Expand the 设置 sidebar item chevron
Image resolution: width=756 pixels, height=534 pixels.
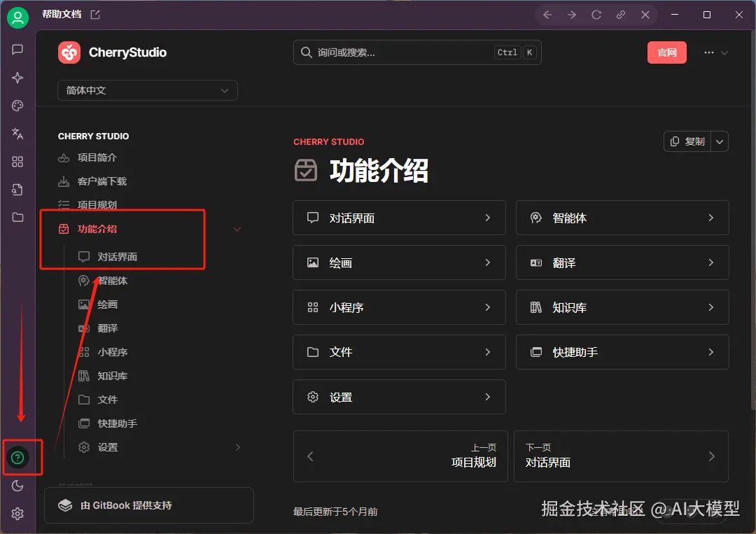point(238,447)
